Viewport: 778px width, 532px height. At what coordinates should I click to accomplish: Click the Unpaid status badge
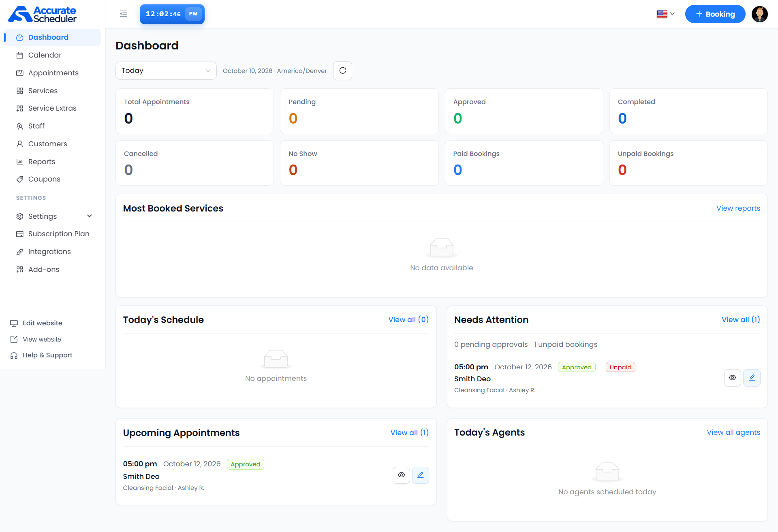coord(620,367)
